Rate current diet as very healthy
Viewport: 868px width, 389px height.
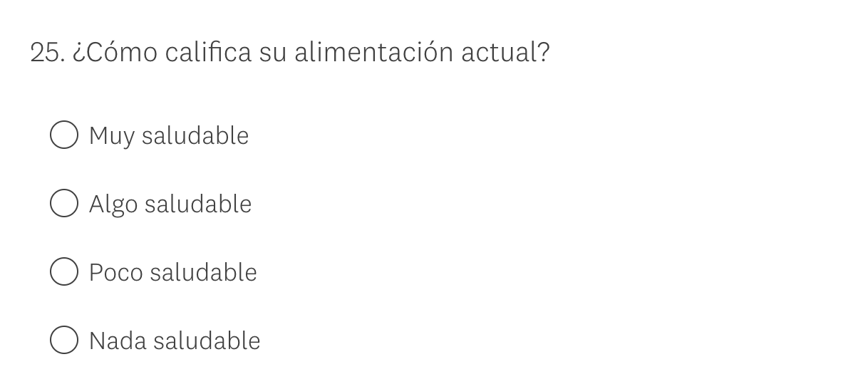[64, 135]
